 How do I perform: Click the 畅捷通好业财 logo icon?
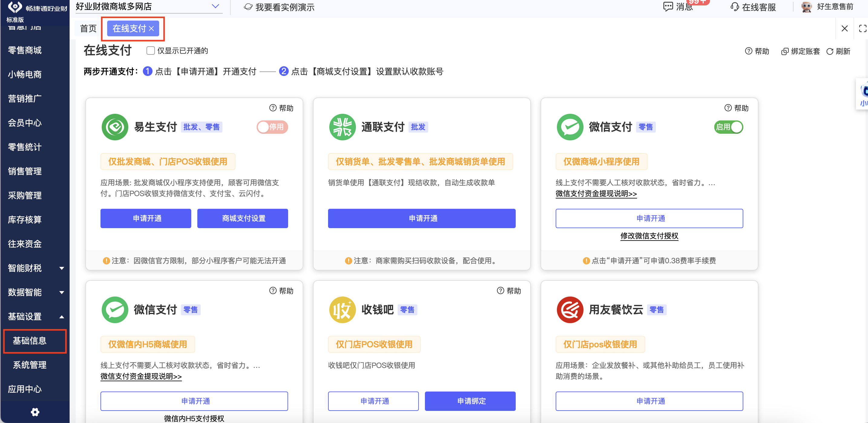coord(15,6)
